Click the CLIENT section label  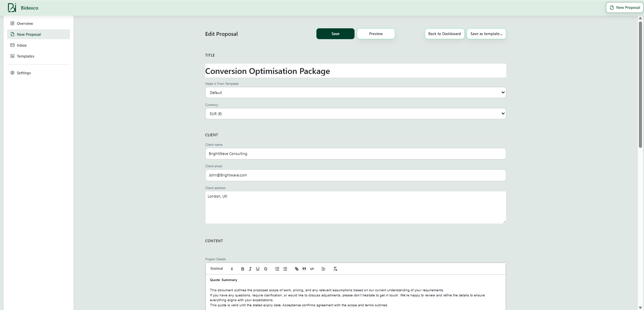(x=212, y=135)
